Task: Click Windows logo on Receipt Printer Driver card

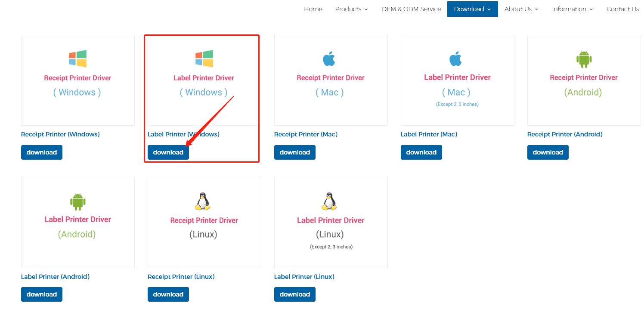Action: tap(78, 59)
